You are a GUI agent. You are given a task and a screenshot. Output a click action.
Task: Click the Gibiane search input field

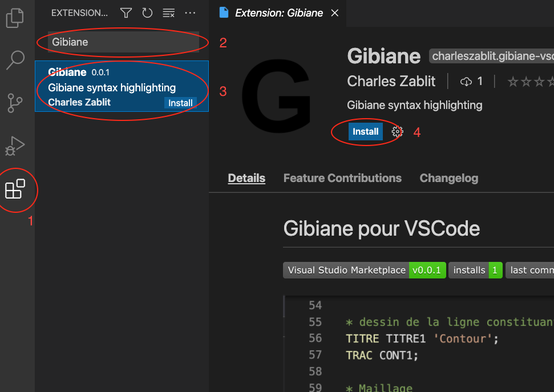(123, 42)
